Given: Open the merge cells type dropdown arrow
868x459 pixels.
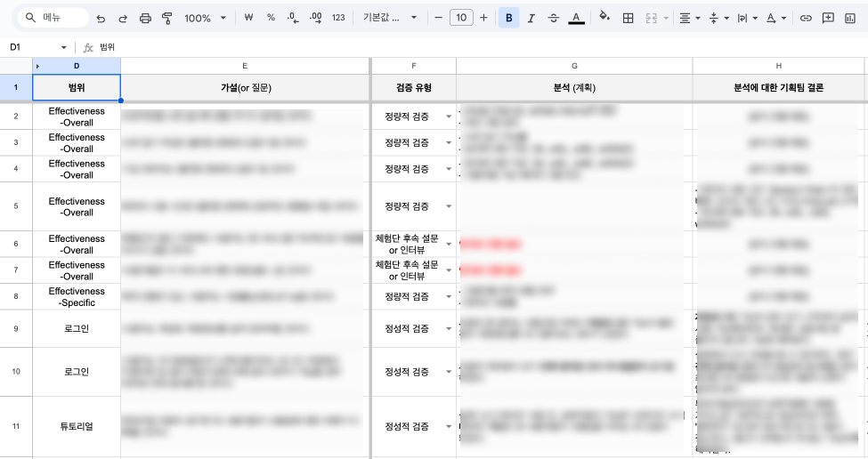Looking at the screenshot, I should (x=666, y=18).
